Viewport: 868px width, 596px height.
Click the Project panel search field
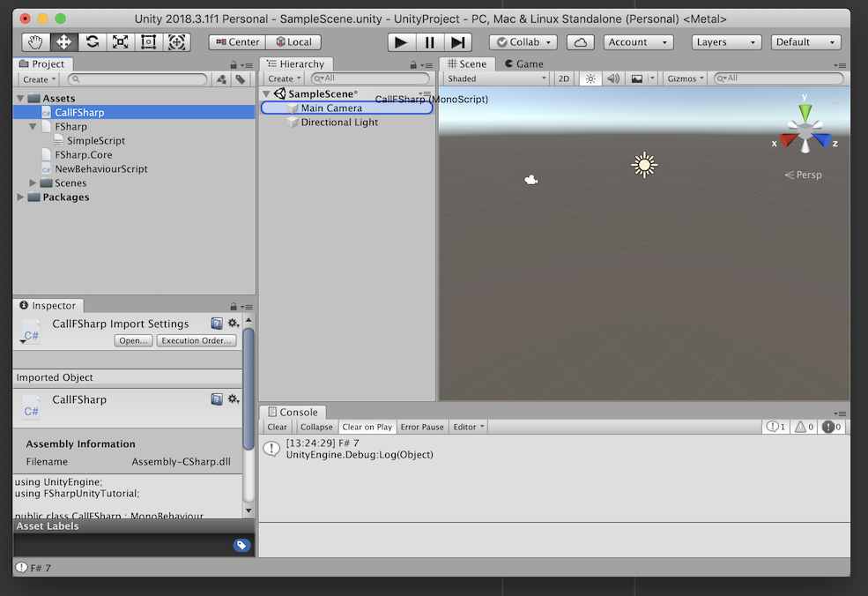[137, 79]
